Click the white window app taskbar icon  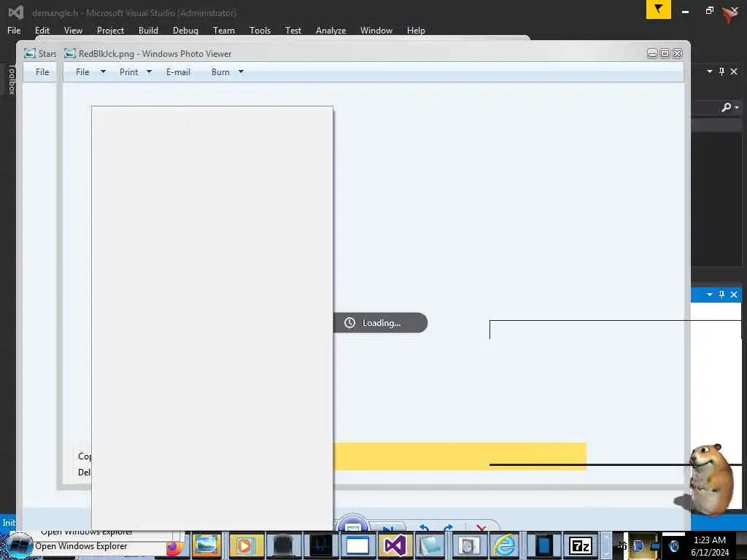[357, 545]
